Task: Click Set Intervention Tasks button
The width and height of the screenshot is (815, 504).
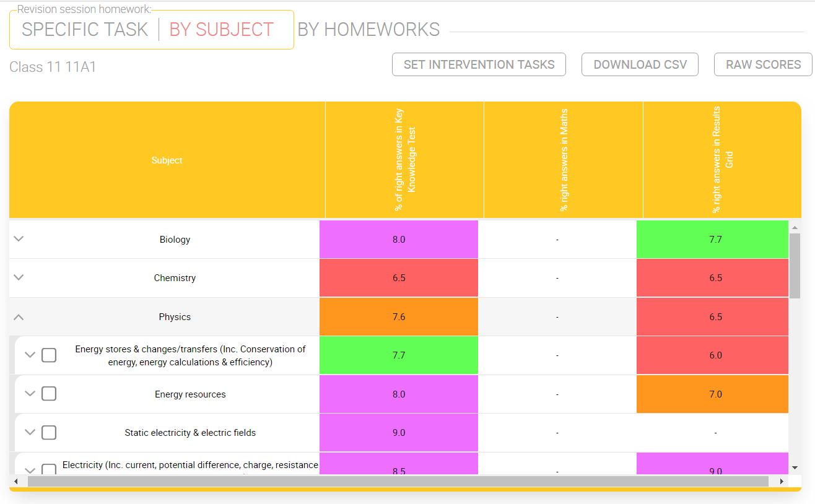Action: point(479,64)
